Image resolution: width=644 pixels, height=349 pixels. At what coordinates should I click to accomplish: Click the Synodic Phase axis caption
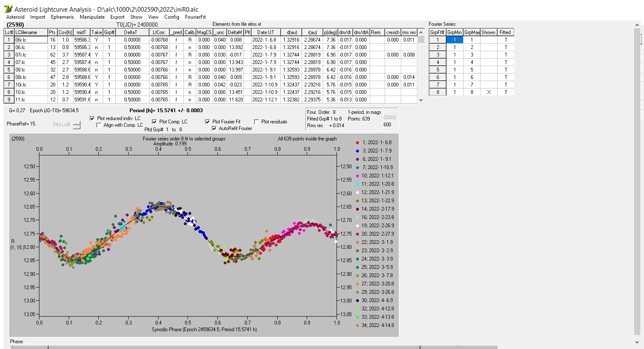(x=204, y=329)
